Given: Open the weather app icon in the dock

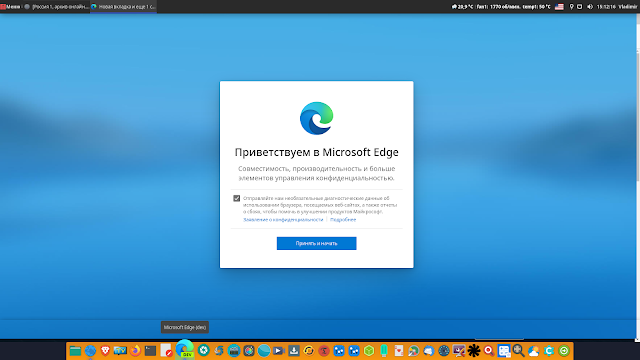Looking at the screenshot, I should (x=533, y=351).
